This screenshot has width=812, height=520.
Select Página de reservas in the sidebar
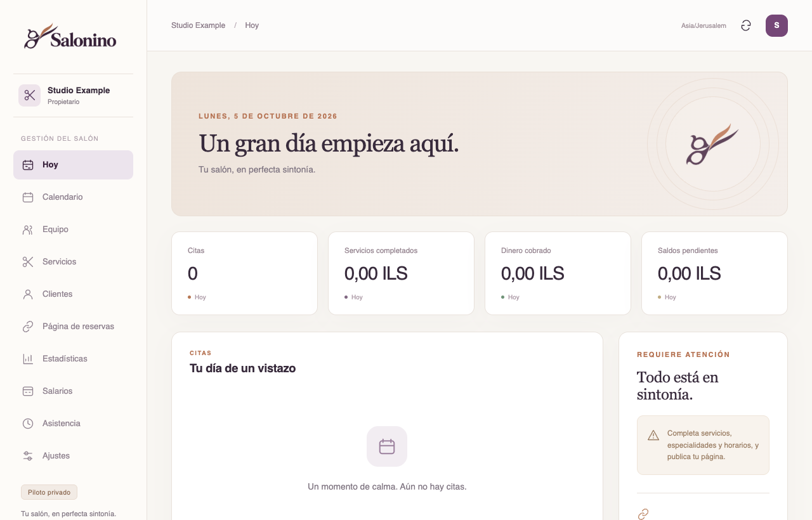pos(73,327)
